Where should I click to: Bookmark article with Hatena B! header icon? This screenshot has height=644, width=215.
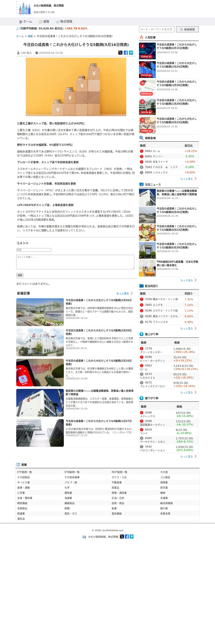coord(131,52)
